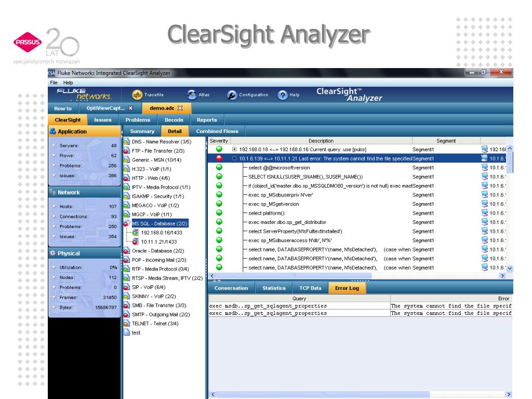This screenshot has height=399, width=532.
Task: Expand the 192.168.0.18 Current query row
Action: pos(234,149)
